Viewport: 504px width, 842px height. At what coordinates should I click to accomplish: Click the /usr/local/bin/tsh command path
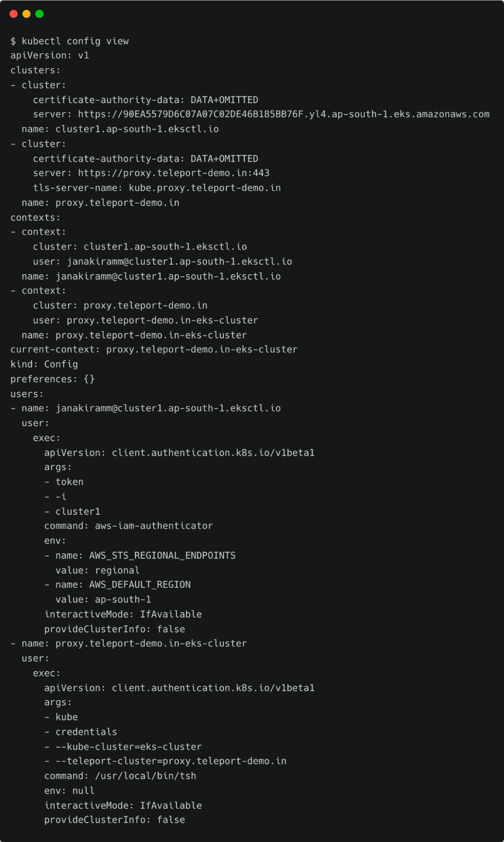(145, 776)
